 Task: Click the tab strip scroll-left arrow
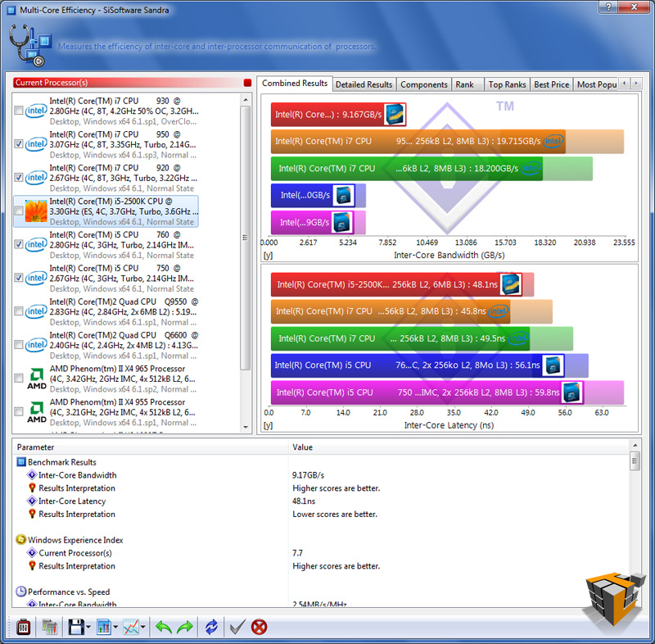coord(624,84)
